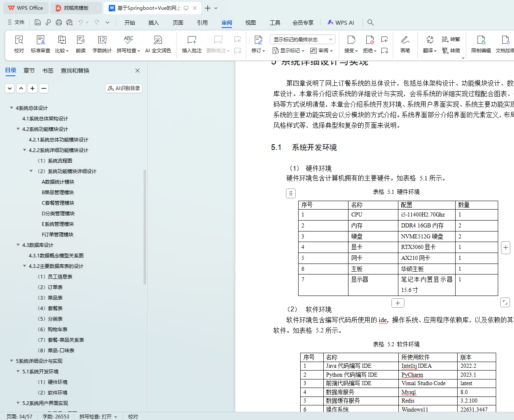
Task: Open the 文件 menu
Action: pos(16,22)
